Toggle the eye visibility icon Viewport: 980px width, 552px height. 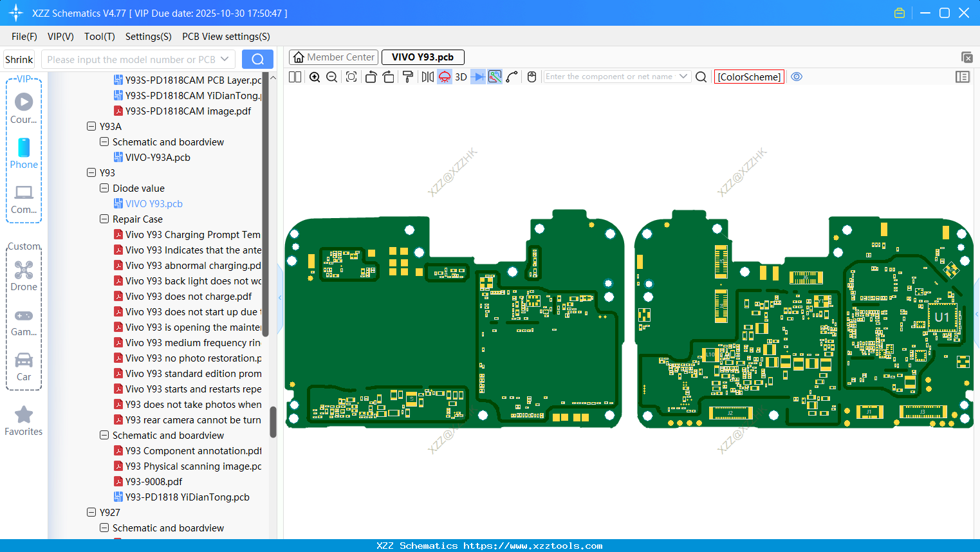point(797,77)
